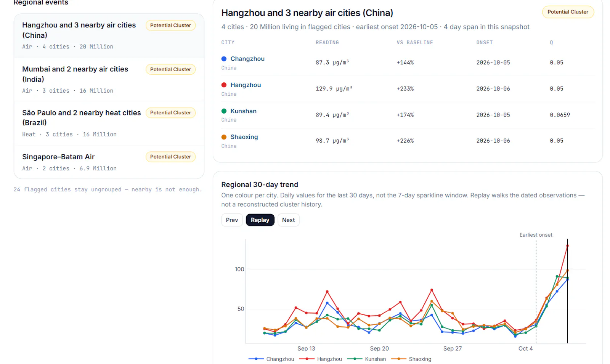Select the 0.0659 Q value
The width and height of the screenshot is (610, 364).
click(560, 115)
